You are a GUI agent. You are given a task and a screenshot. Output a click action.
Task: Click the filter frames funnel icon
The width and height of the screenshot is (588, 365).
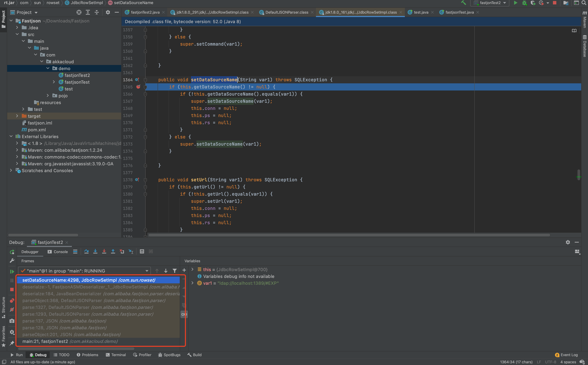pyautogui.click(x=174, y=271)
